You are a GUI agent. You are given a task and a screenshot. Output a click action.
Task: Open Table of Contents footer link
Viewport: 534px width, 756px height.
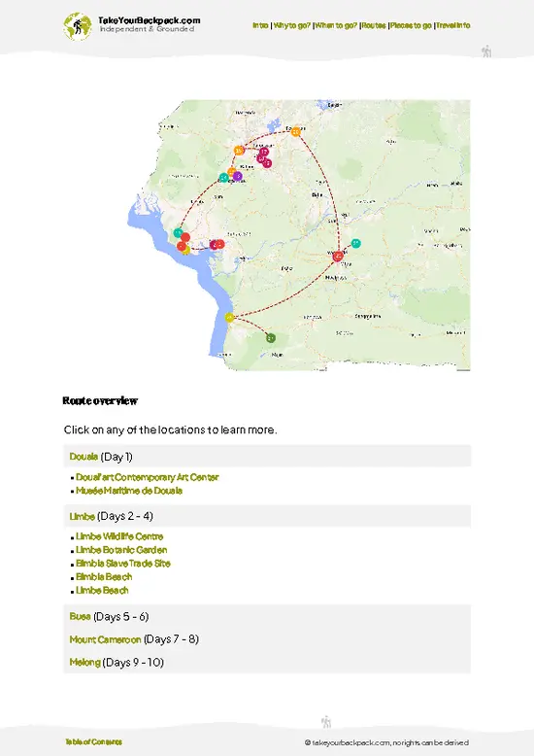(x=93, y=741)
